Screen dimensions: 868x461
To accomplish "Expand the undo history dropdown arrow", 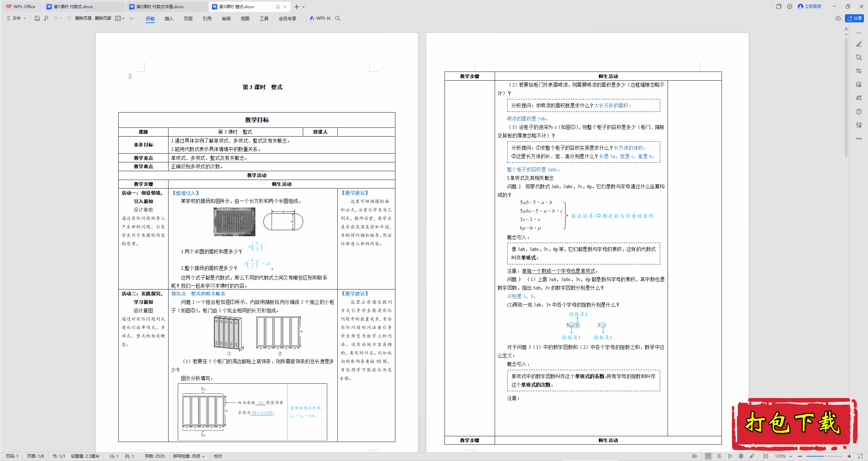I will [x=61, y=18].
